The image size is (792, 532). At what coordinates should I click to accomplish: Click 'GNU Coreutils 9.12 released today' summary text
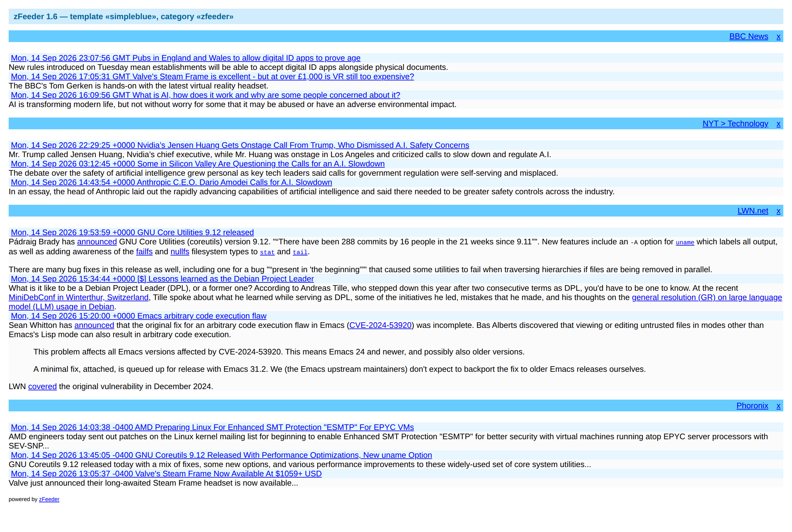point(300,465)
